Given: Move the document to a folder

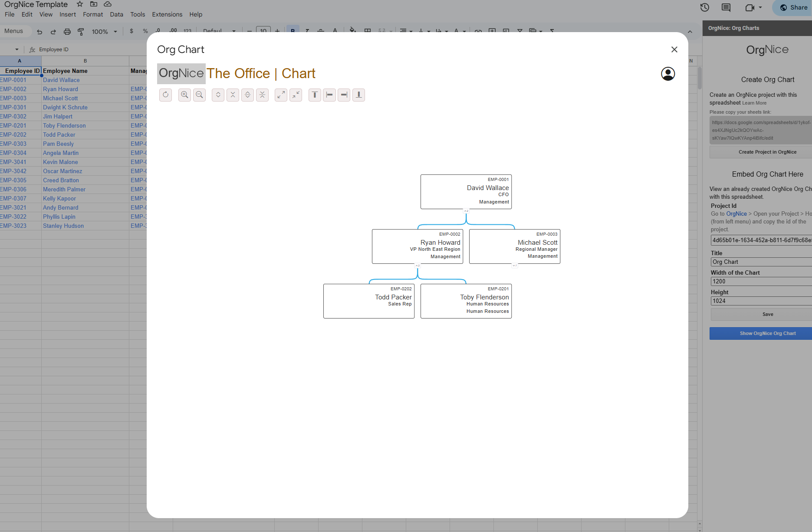Looking at the screenshot, I should pos(94,4).
